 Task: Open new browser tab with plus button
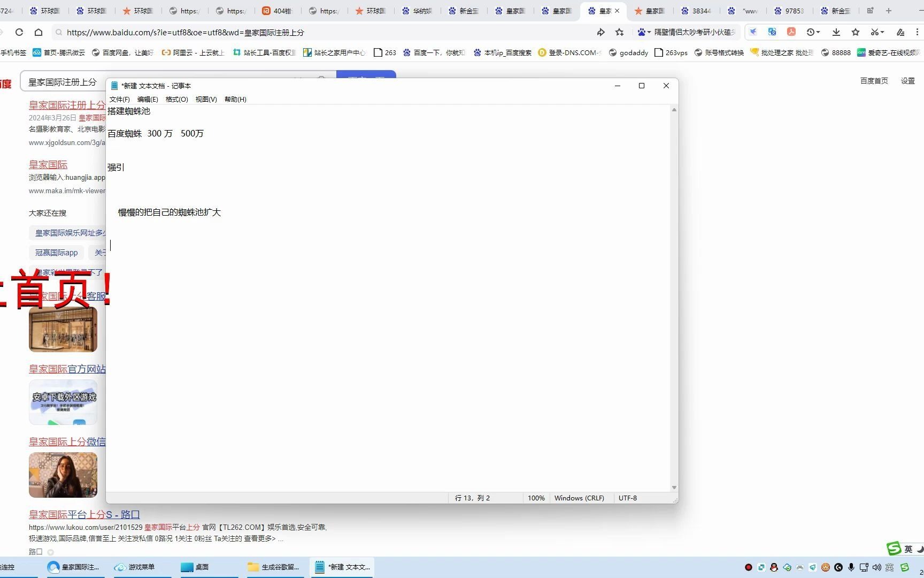coord(889,11)
